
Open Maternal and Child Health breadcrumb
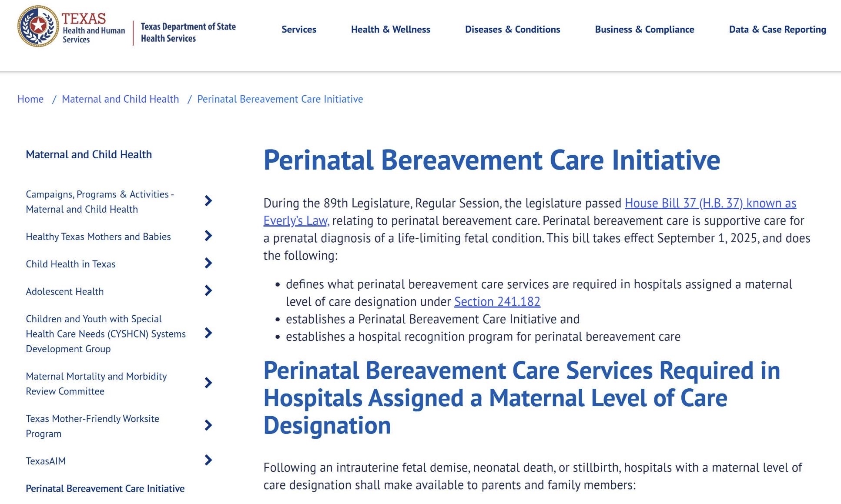click(120, 99)
